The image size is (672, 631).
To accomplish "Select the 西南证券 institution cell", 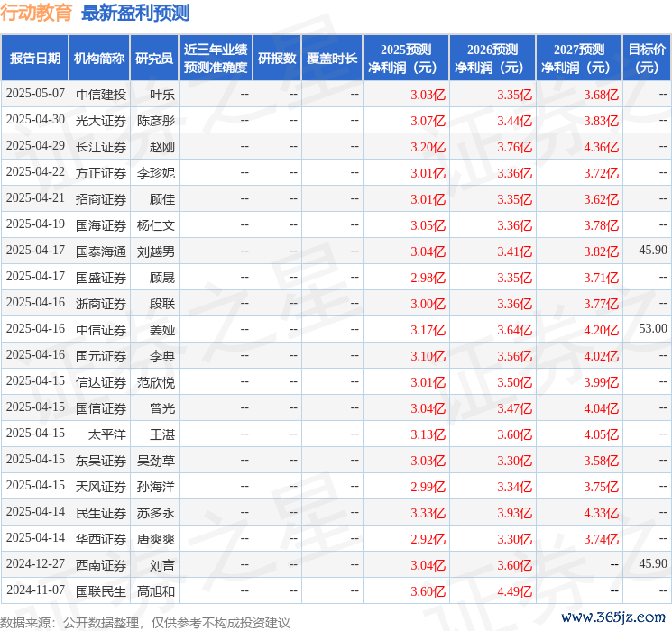I will point(101,565).
